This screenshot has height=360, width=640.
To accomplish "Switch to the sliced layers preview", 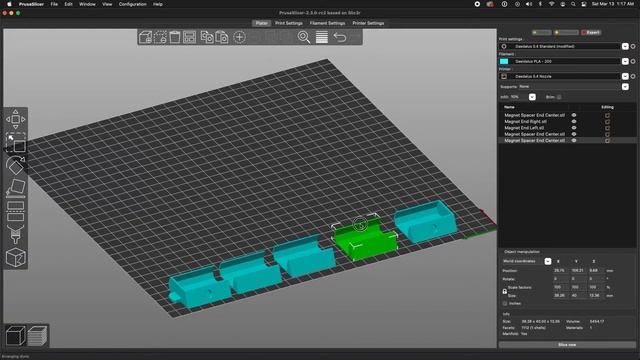I will (x=37, y=336).
